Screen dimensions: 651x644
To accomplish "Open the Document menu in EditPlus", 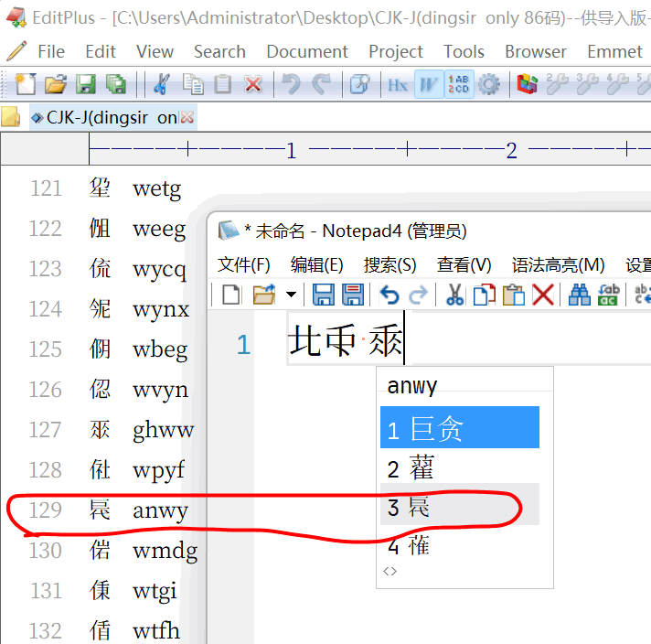I will coord(307,51).
